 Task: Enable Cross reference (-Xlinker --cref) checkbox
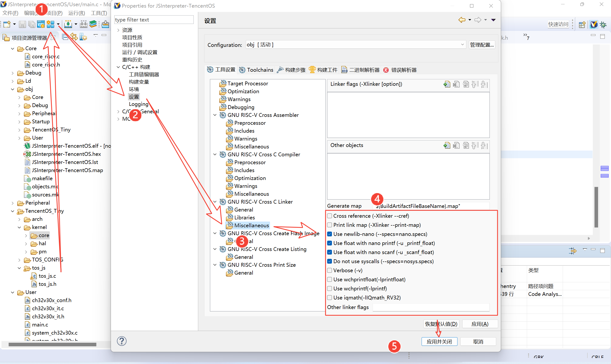click(330, 216)
